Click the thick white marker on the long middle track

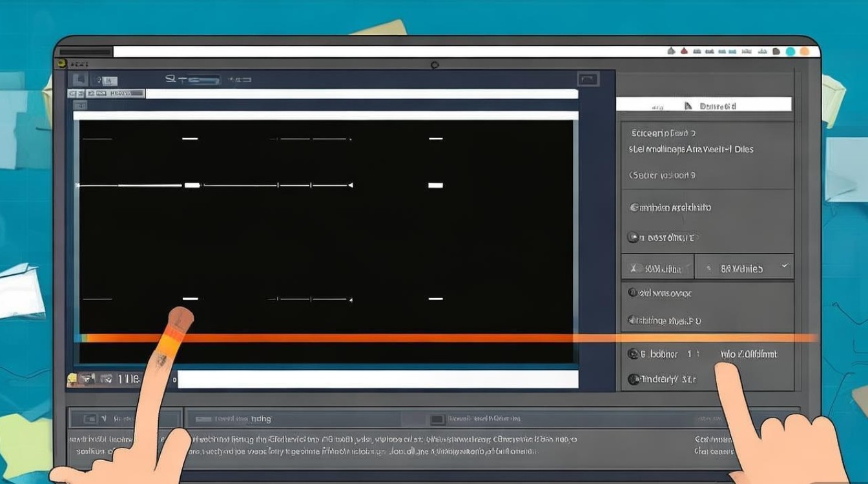pos(192,185)
